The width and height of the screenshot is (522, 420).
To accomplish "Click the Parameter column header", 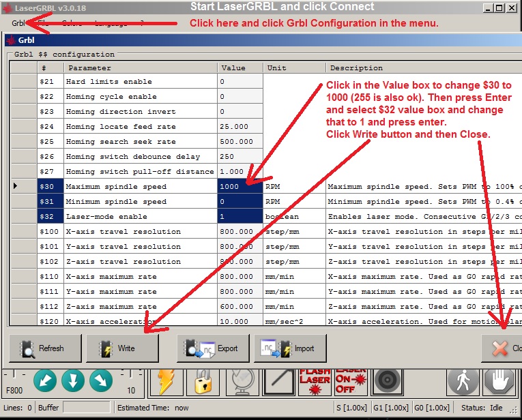I will pyautogui.click(x=141, y=67).
